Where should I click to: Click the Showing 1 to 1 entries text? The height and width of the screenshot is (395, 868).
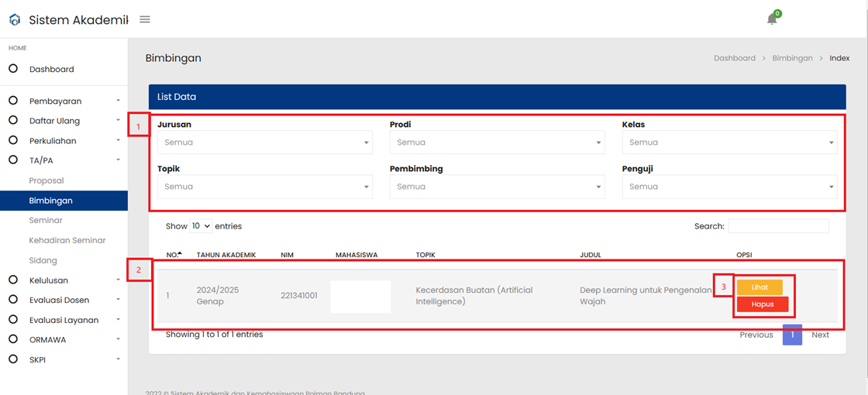[214, 334]
